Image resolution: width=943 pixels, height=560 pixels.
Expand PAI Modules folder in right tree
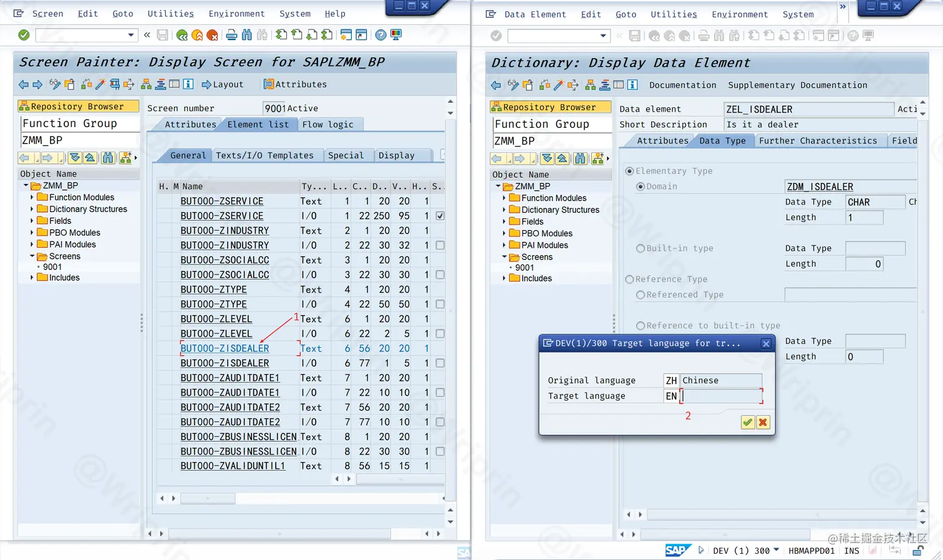pos(504,245)
